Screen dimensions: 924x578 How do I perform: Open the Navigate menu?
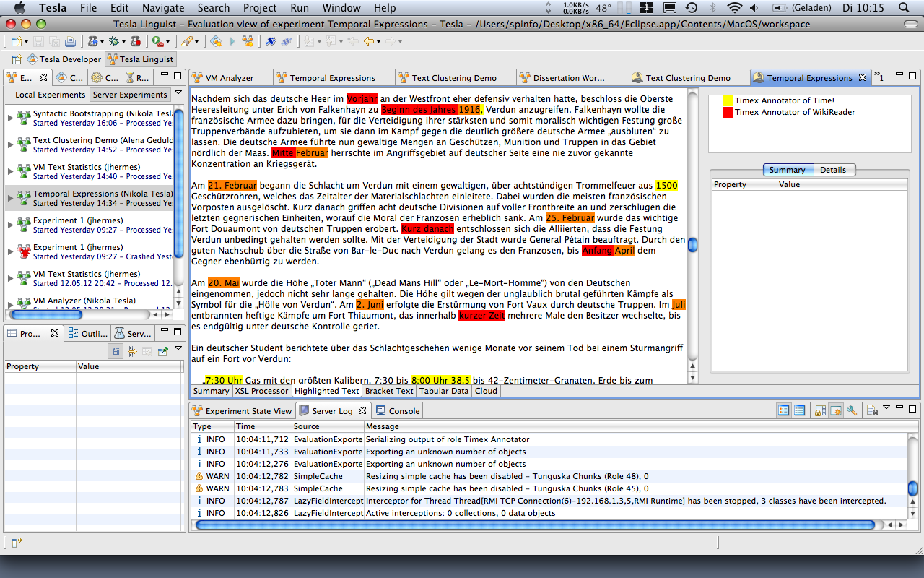coord(163,8)
